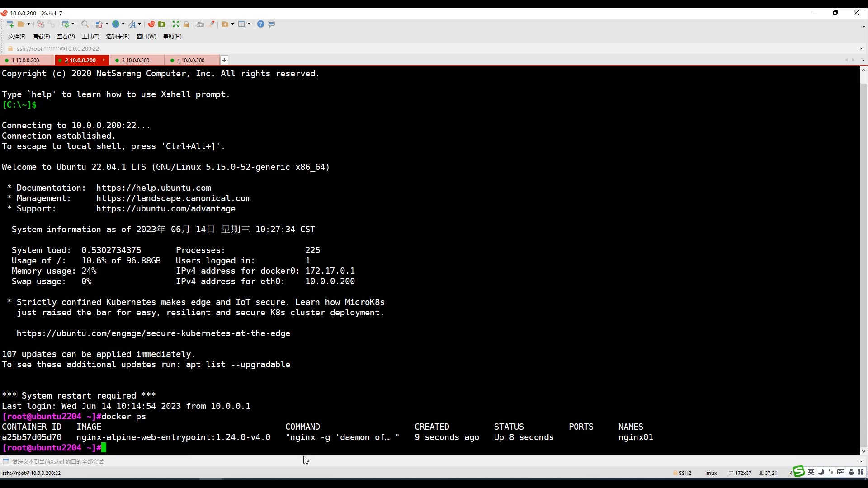Open the layout panel dropdown arrow
This screenshot has width=868, height=488.
point(249,24)
